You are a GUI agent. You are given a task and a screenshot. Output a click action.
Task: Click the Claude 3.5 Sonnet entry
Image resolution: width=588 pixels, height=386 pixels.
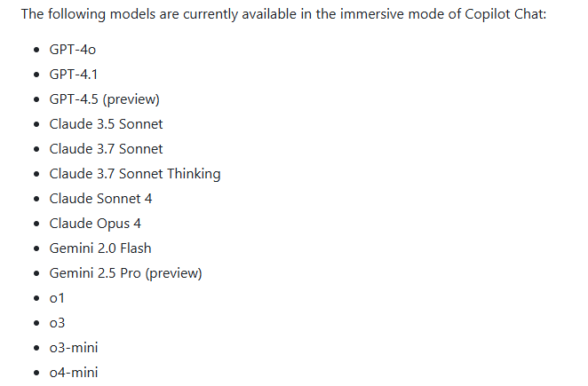click(x=106, y=124)
